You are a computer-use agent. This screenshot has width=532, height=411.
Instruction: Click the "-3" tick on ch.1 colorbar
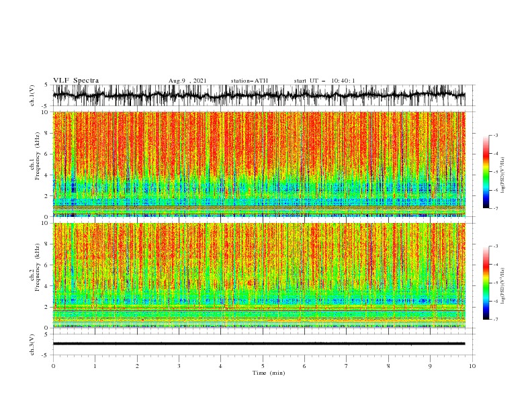pyautogui.click(x=496, y=135)
